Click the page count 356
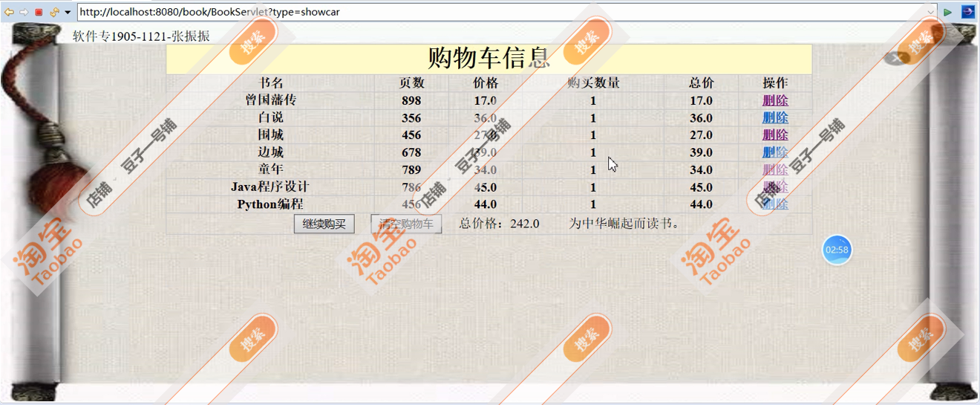 [x=411, y=118]
